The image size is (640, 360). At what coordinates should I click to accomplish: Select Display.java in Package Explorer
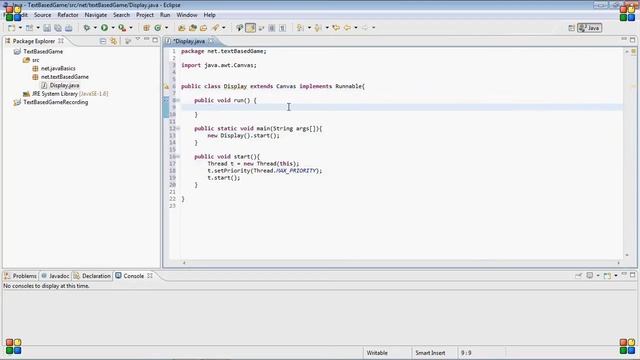tap(64, 85)
